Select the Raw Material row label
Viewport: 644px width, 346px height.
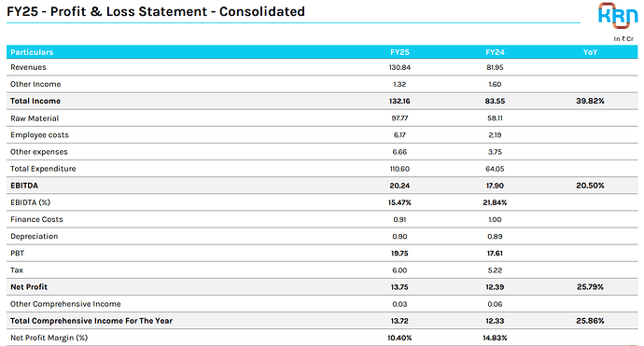[35, 118]
